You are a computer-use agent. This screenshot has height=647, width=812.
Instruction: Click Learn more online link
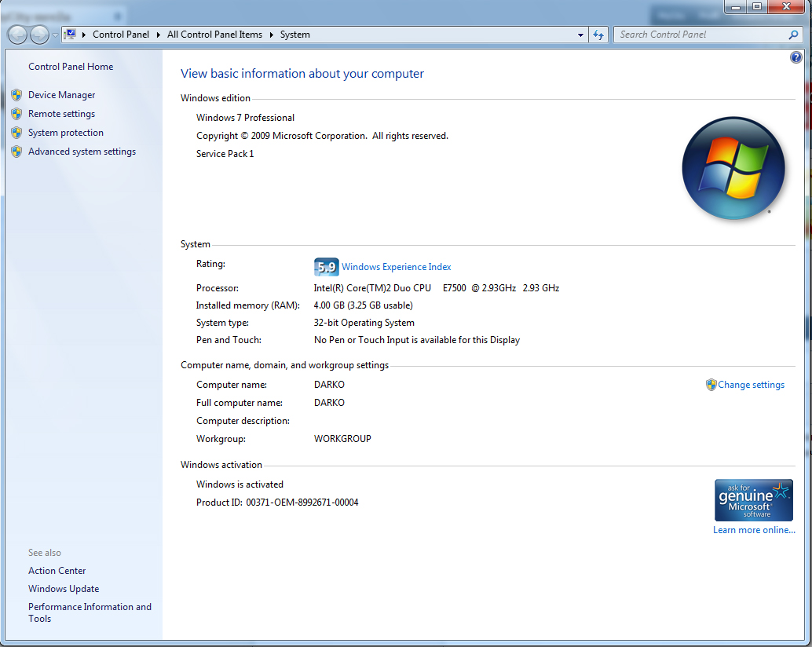coord(754,530)
